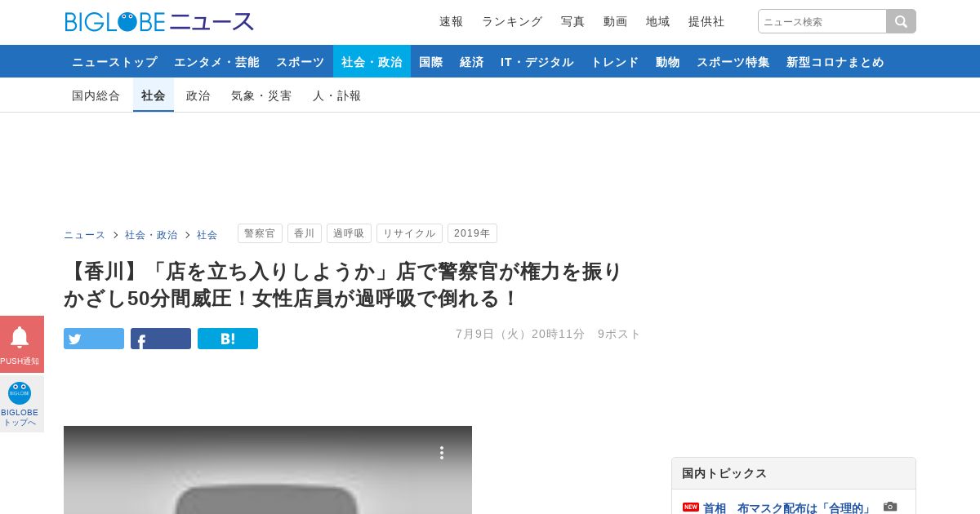
Task: Open 新型コロナまとめ page
Action: click(x=835, y=61)
